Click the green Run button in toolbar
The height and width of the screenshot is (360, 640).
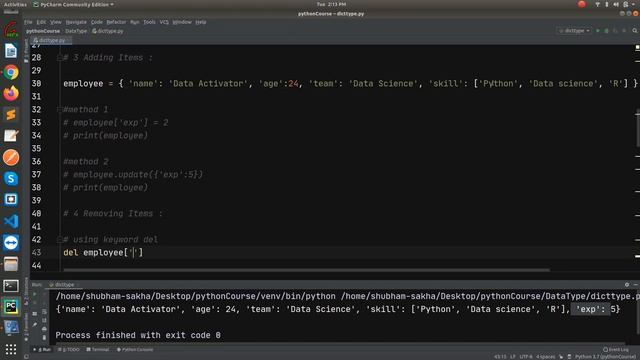pyautogui.click(x=598, y=31)
